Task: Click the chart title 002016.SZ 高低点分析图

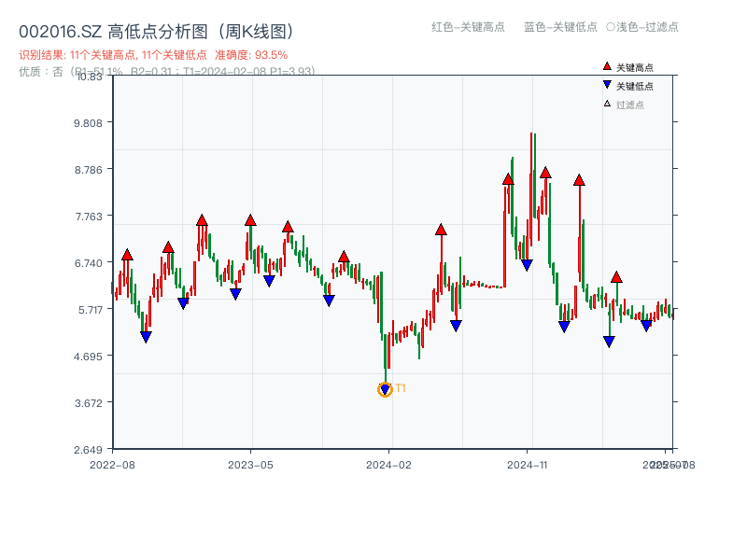Action: click(112, 29)
